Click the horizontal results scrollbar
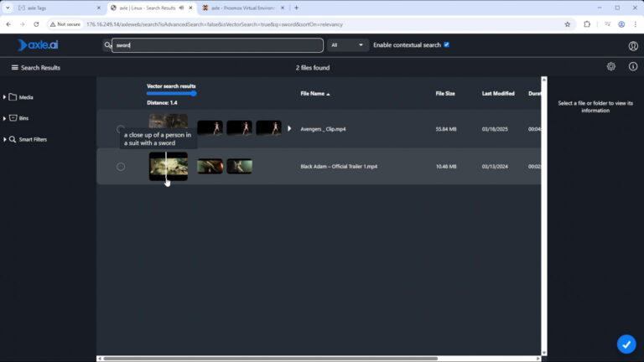Screen dimensions: 644x362 coord(270,359)
